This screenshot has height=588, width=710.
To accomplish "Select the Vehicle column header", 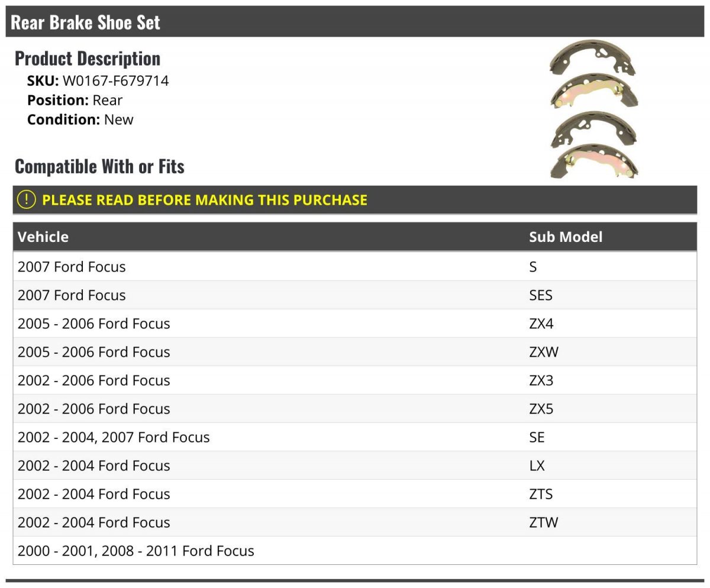I will (x=43, y=237).
